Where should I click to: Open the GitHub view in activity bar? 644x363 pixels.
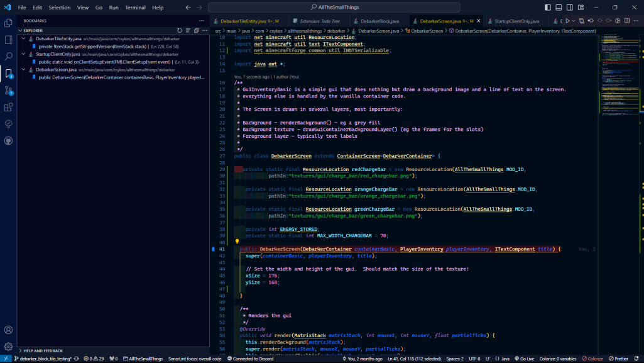(x=9, y=141)
